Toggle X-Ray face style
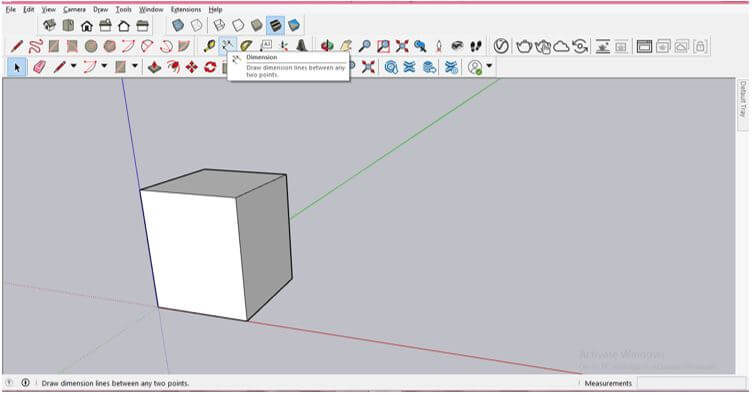The width and height of the screenshot is (753, 394). tap(178, 25)
